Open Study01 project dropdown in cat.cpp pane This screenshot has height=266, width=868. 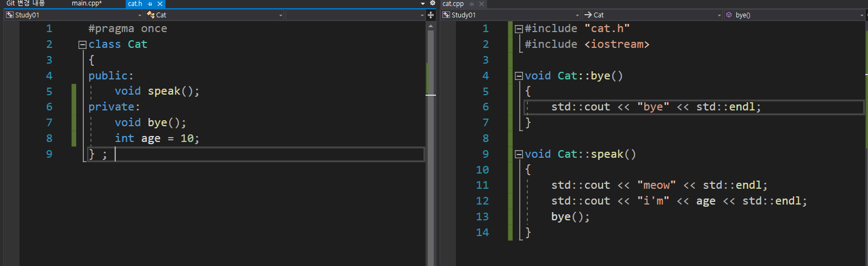511,15
